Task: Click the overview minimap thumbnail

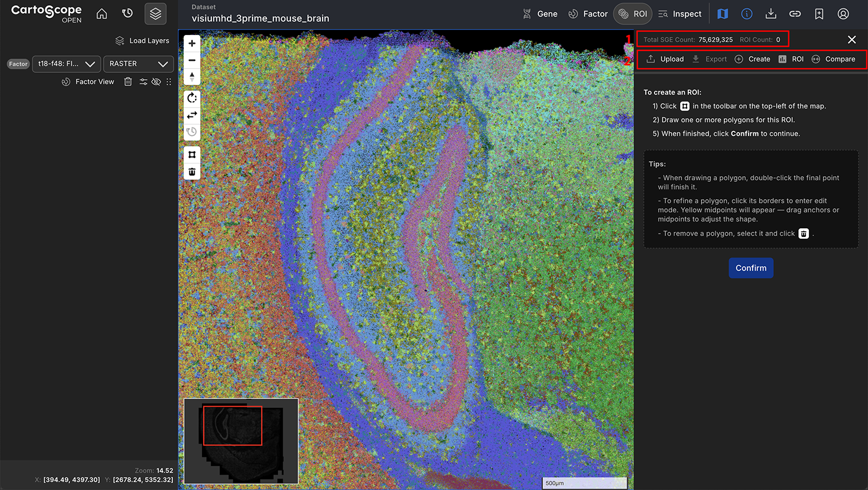Action: coord(241,441)
